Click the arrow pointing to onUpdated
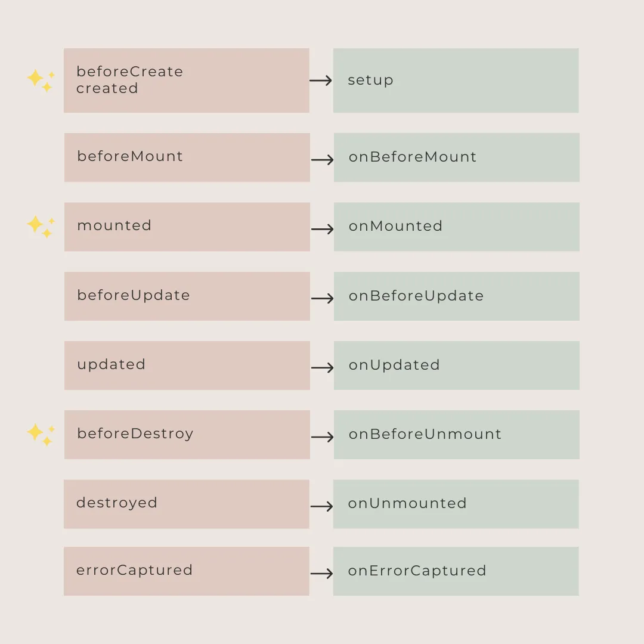The height and width of the screenshot is (644, 644). (322, 368)
